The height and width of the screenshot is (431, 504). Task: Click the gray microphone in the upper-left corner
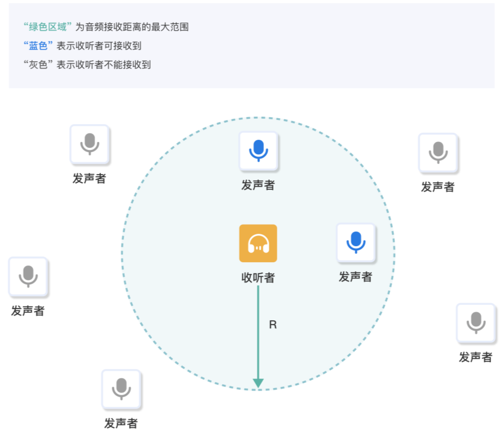pos(90,145)
